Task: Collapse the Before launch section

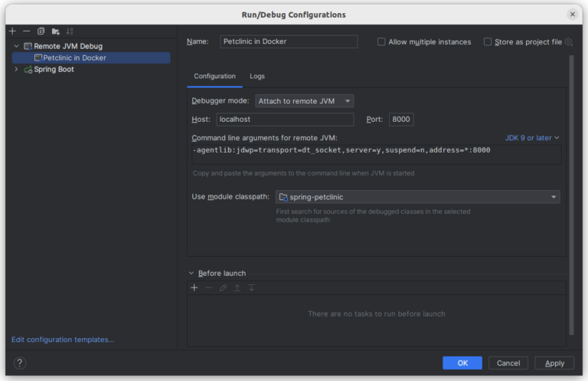Action: [191, 273]
